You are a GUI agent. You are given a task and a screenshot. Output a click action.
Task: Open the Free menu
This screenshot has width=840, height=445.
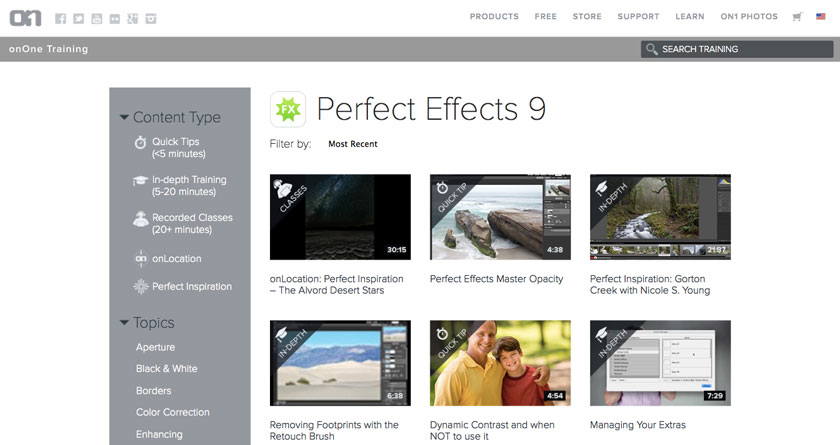(x=545, y=17)
